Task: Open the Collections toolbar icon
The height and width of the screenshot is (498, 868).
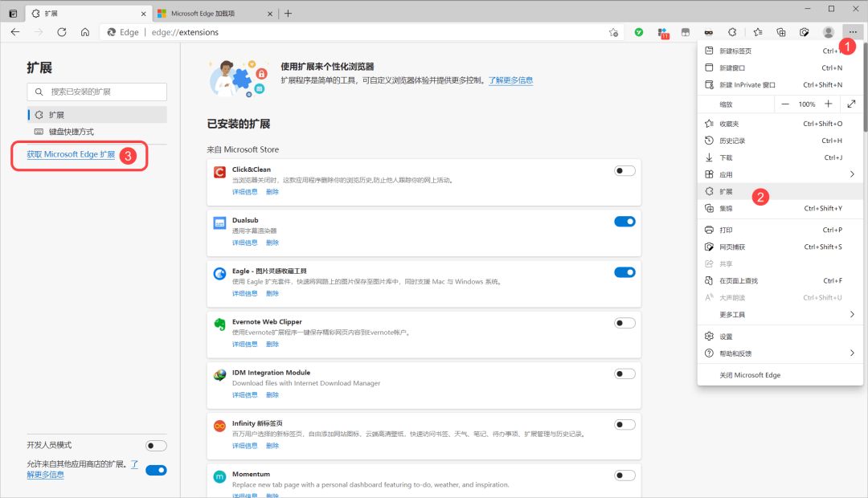Action: click(781, 32)
